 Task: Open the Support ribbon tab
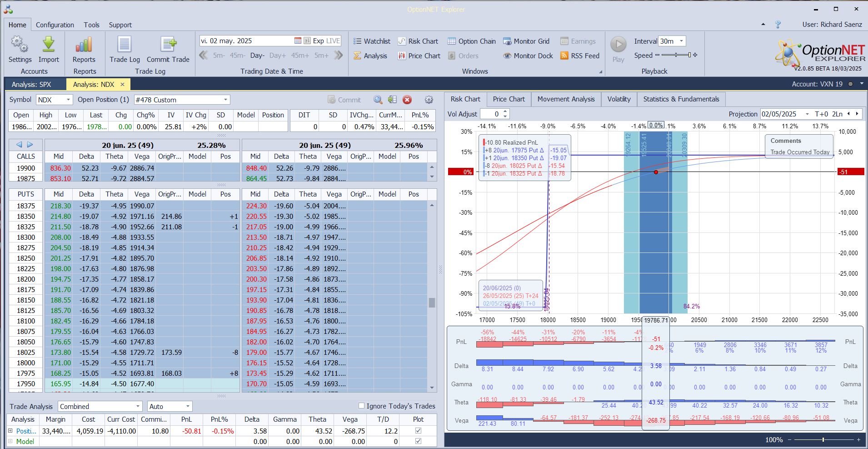point(120,25)
